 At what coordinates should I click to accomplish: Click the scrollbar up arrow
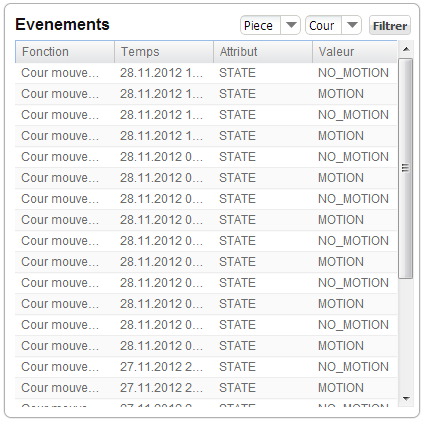pos(406,49)
